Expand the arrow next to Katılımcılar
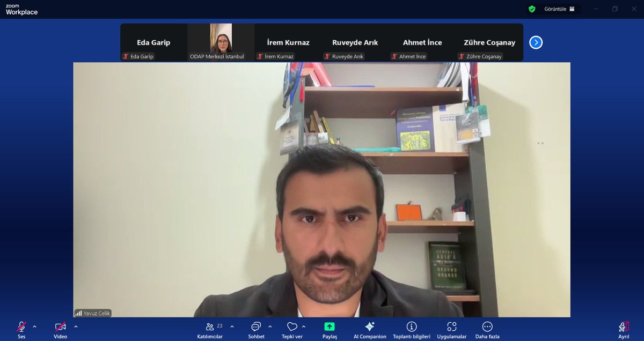 pyautogui.click(x=232, y=327)
